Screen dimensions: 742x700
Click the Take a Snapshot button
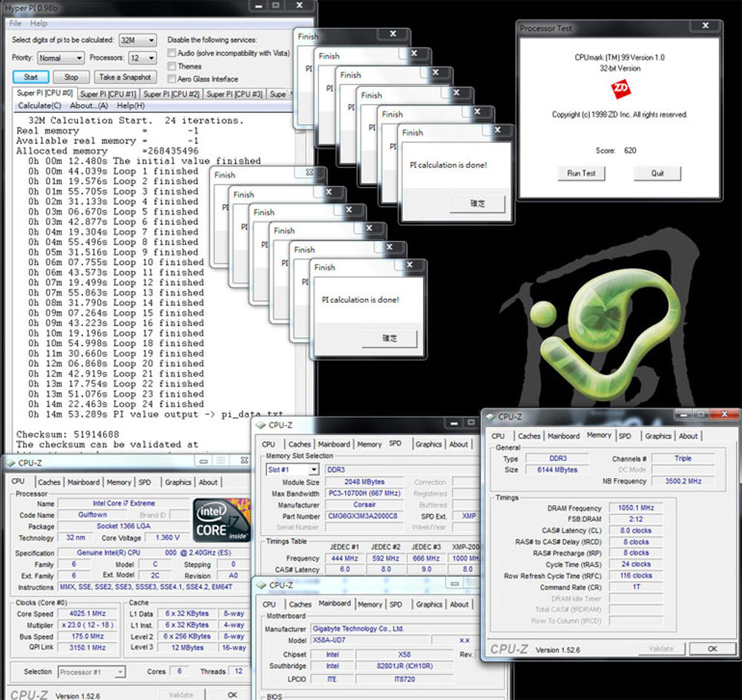[125, 77]
